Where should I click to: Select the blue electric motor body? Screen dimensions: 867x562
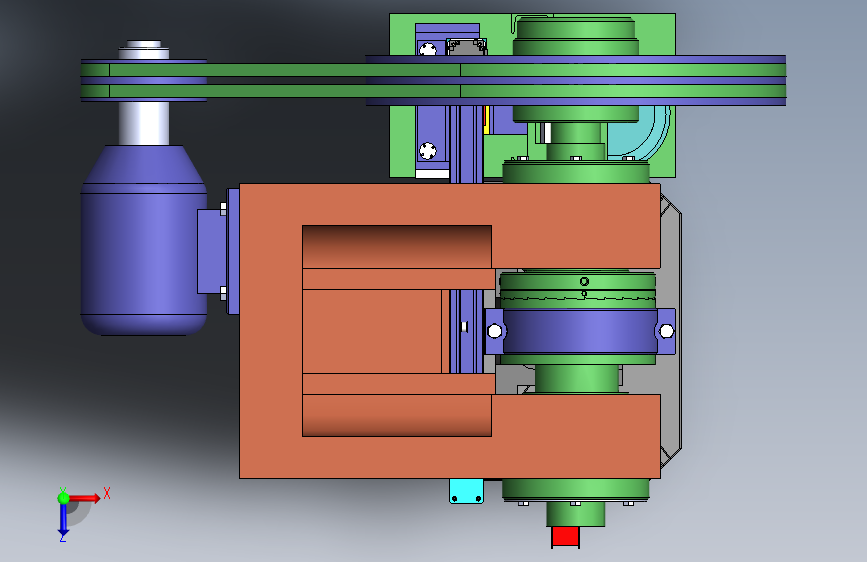pyautogui.click(x=144, y=241)
